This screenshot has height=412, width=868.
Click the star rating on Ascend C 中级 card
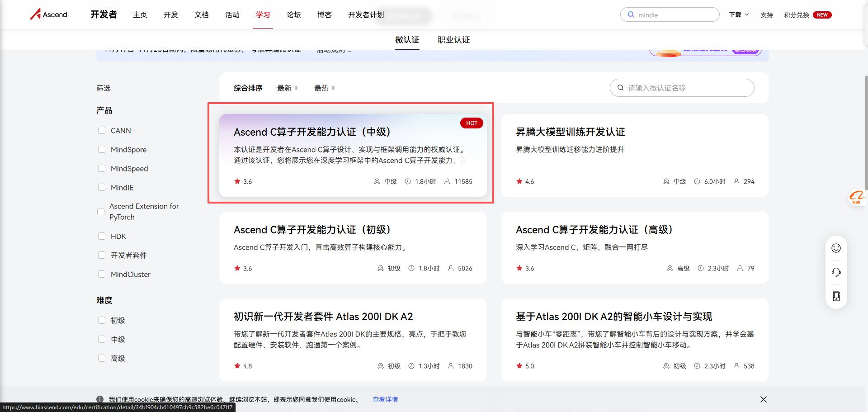pos(243,181)
